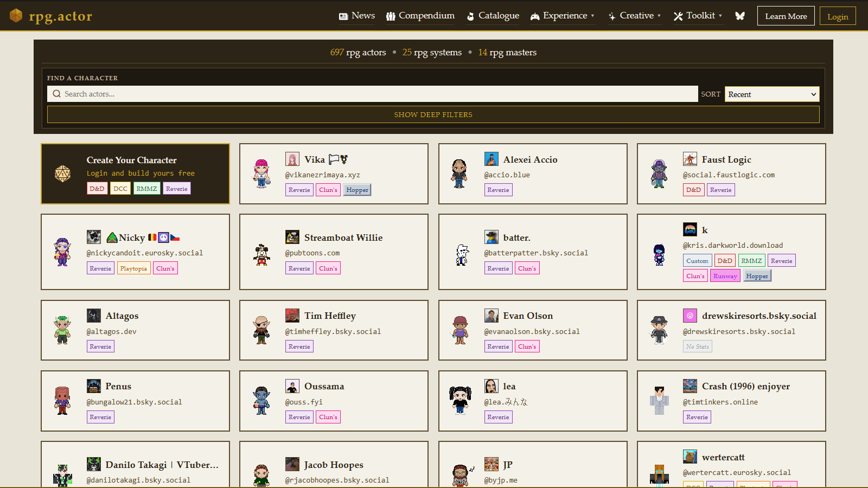
Task: Click @vikanezrimaya.xyz handle
Action: pyautogui.click(x=322, y=175)
